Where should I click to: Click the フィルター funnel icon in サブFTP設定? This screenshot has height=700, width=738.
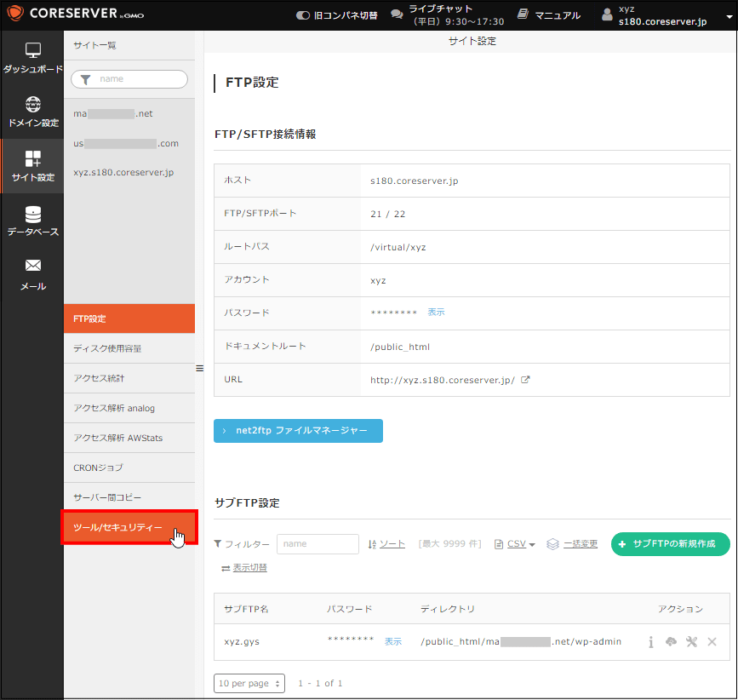click(217, 543)
